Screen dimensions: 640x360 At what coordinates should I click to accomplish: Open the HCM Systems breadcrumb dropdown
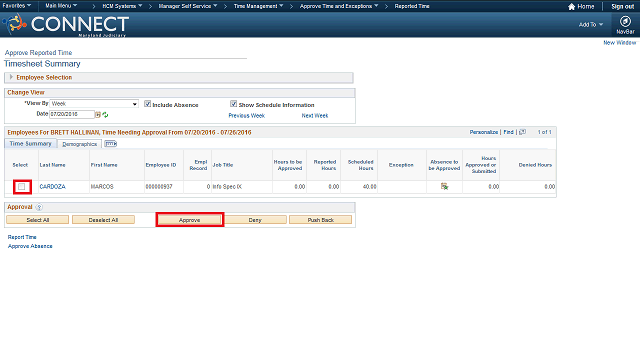122,6
